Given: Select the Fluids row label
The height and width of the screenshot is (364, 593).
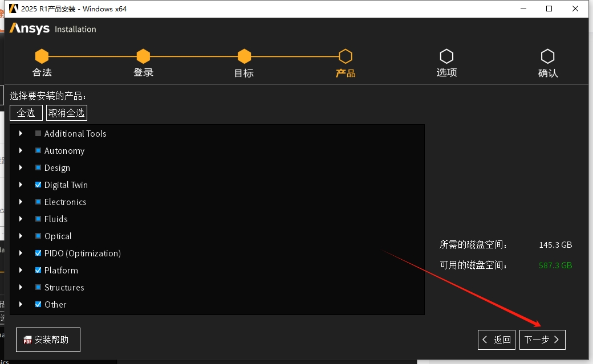Looking at the screenshot, I should click(x=56, y=219).
